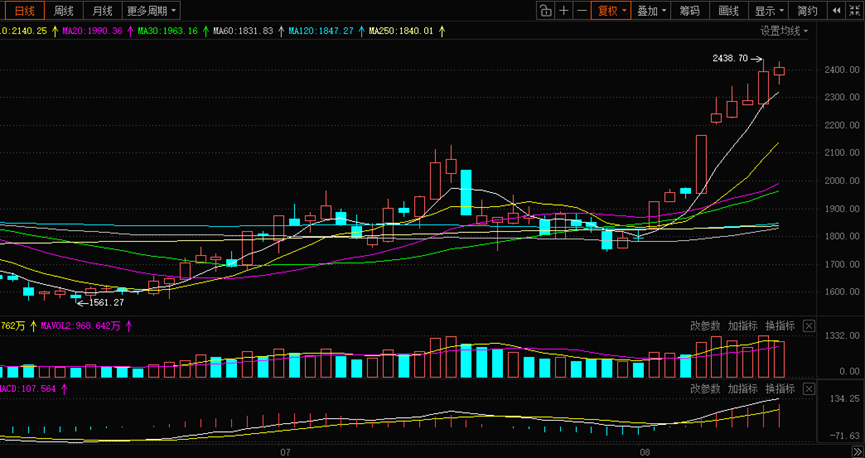Click the double left arrow rewind icon
Image resolution: width=865 pixels, height=458 pixels.
(x=837, y=10)
